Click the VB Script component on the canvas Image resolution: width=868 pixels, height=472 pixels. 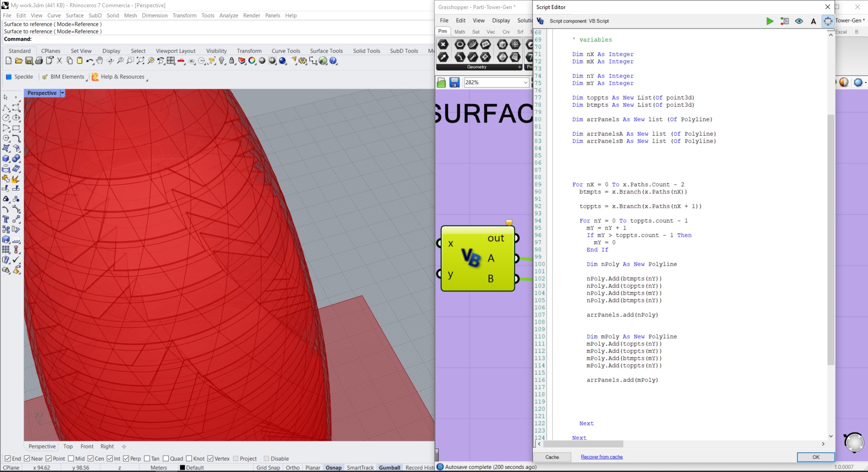point(478,258)
